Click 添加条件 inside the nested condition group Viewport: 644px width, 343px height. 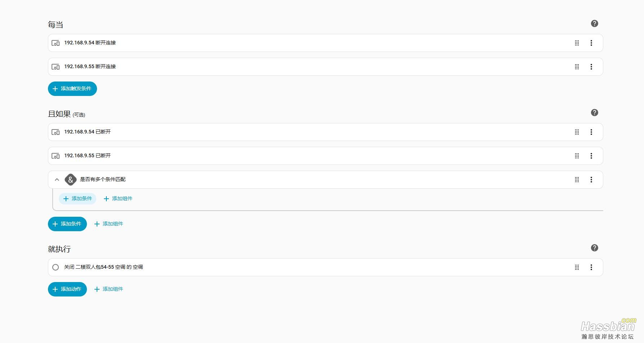[78, 199]
